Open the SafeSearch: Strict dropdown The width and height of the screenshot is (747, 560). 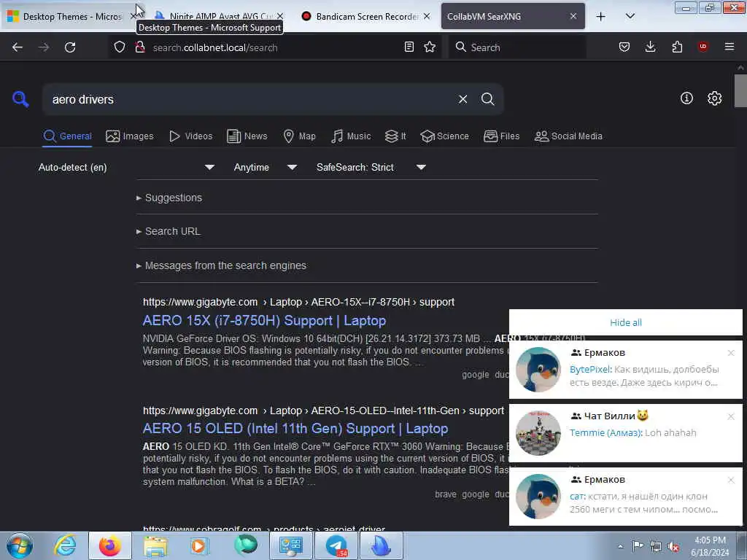(371, 167)
